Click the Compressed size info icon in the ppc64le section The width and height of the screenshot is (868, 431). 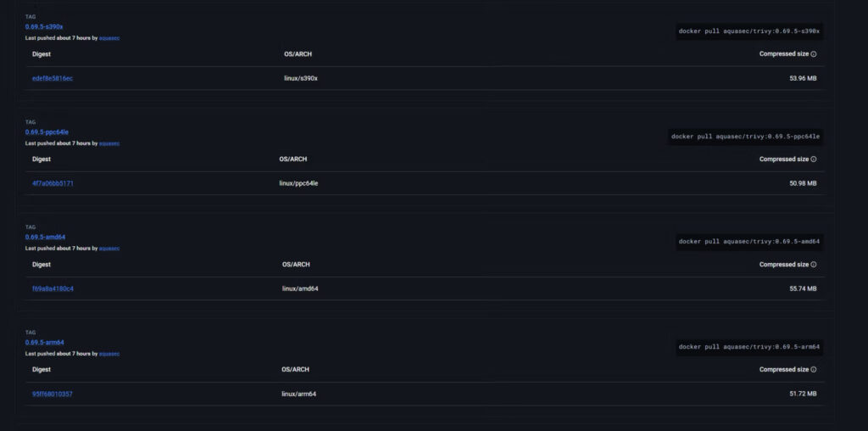coord(814,160)
